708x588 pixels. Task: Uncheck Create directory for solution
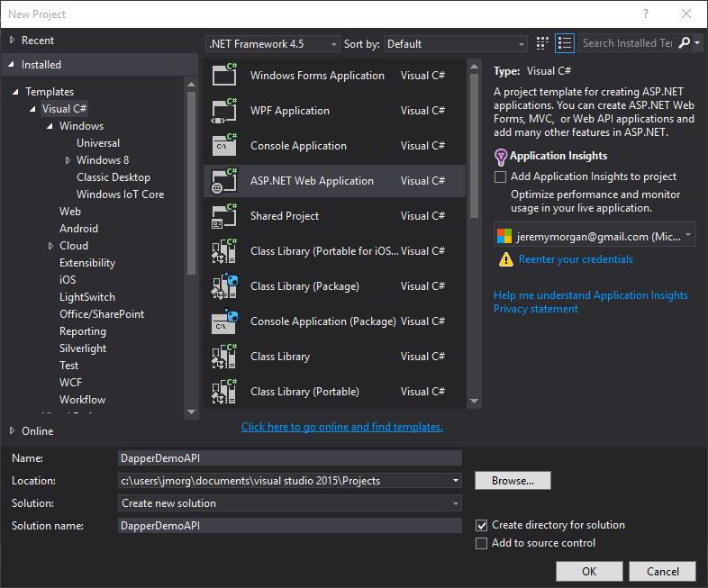(x=481, y=525)
